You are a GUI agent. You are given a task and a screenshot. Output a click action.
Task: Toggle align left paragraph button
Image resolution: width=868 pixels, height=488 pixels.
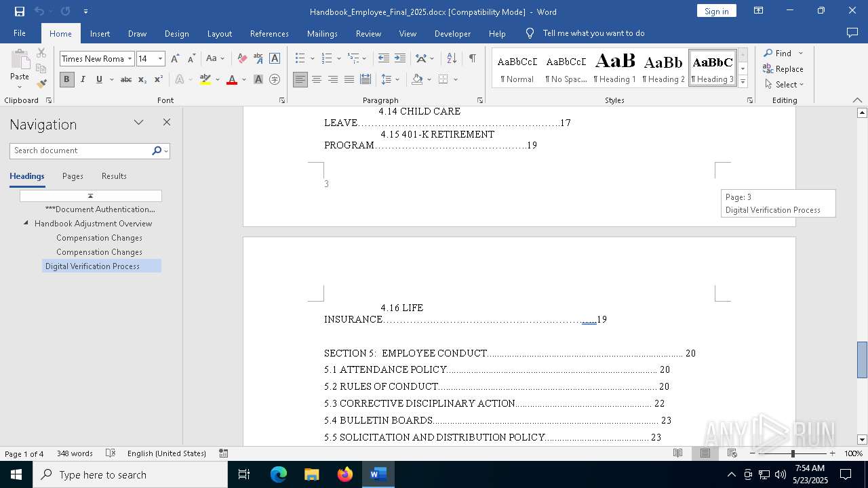300,79
